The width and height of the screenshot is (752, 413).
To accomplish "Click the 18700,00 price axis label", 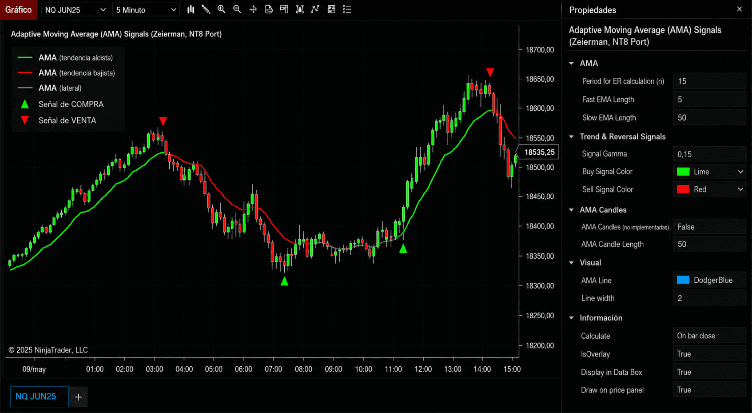I will pyautogui.click(x=540, y=50).
